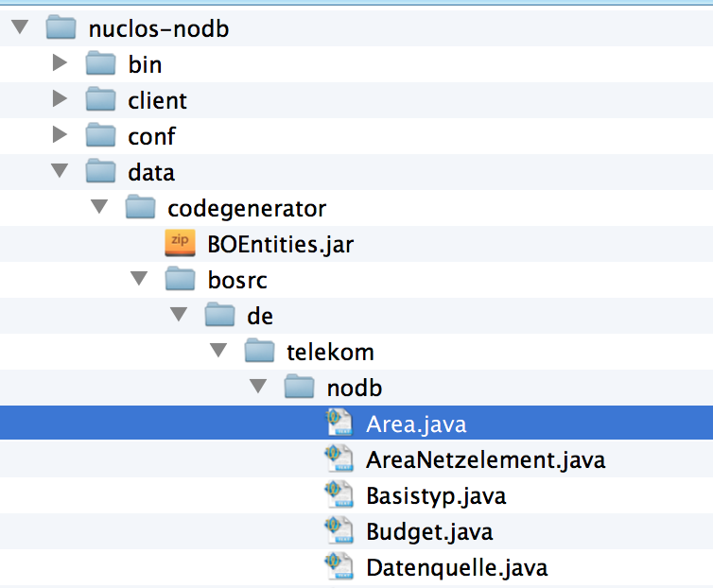Collapse the bosrc folder triangle

coord(139,278)
